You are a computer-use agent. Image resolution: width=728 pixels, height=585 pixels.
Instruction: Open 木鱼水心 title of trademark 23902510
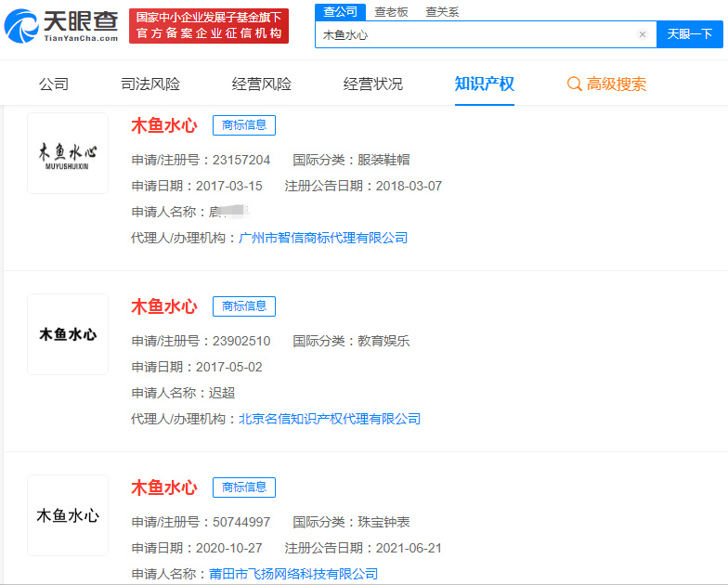click(164, 306)
